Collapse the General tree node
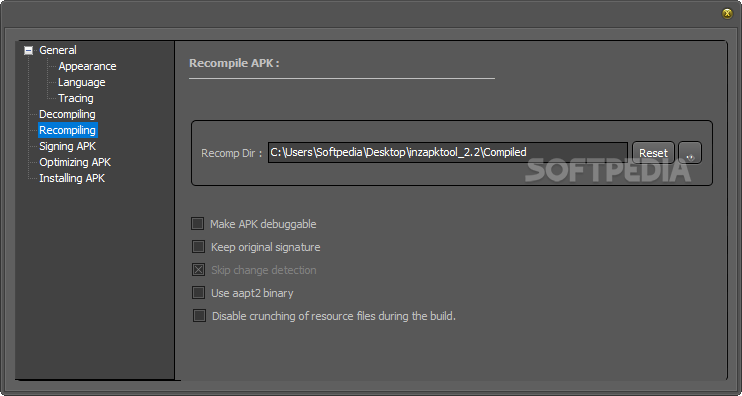Screen dimensions: 742x396 coord(29,50)
